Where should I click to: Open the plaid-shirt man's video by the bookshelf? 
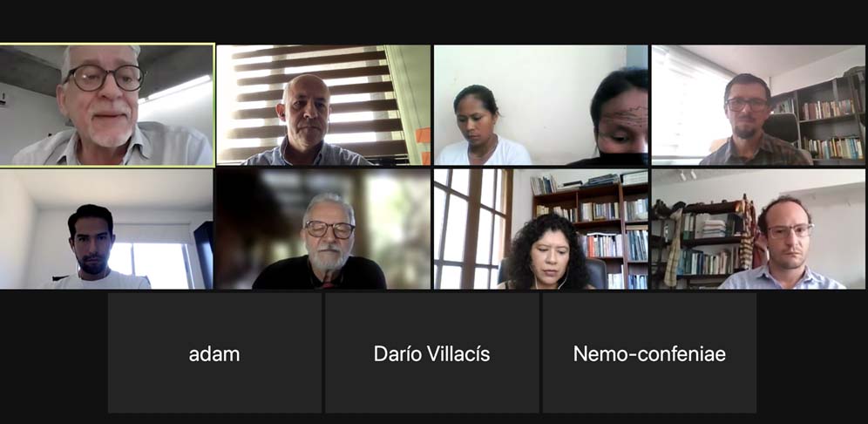(x=758, y=106)
